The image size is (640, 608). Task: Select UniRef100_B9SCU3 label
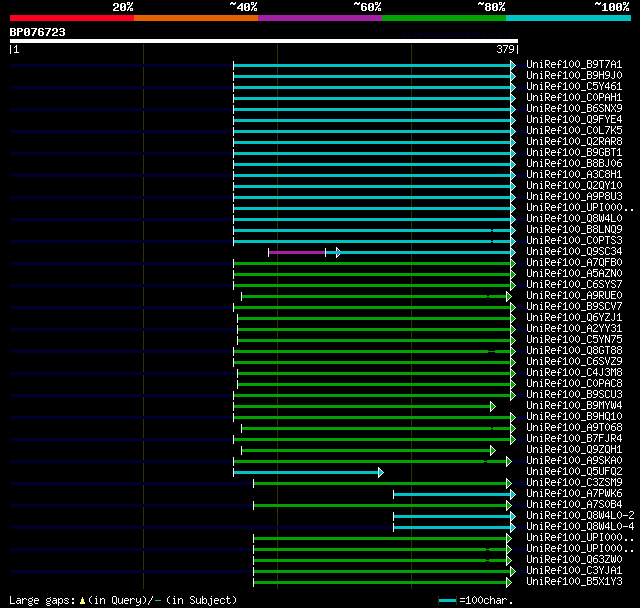pos(574,395)
